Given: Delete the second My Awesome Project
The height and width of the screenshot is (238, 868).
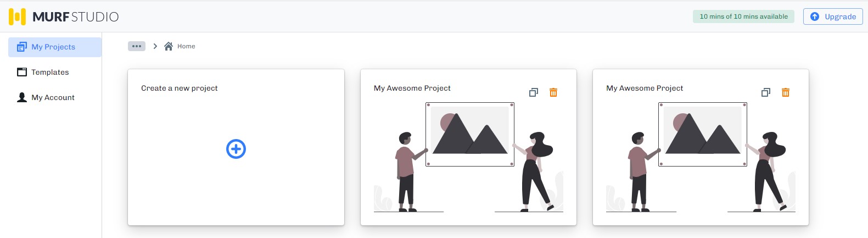Looking at the screenshot, I should [x=786, y=92].
